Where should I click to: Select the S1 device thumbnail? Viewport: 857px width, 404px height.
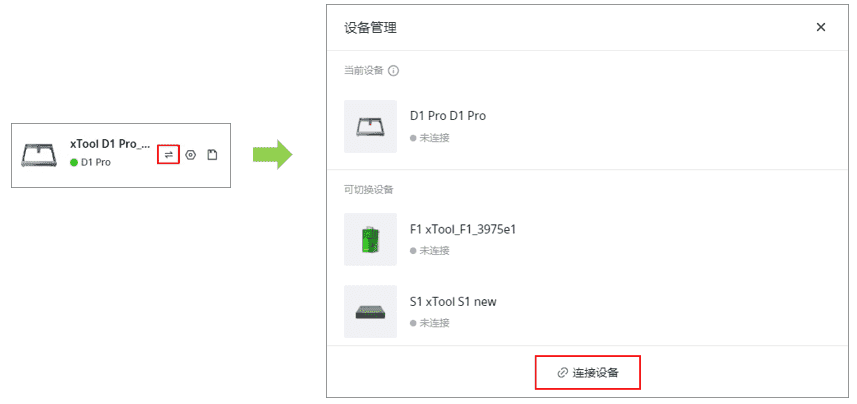click(371, 312)
